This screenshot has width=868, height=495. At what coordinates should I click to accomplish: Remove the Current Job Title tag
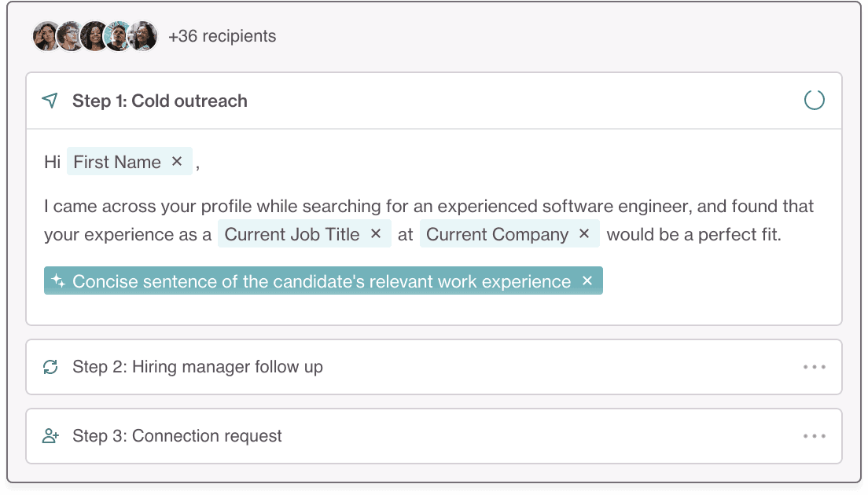click(x=375, y=234)
